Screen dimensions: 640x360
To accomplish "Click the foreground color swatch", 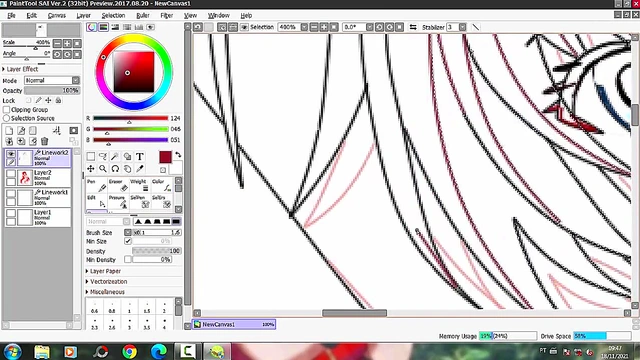I will pos(165,157).
